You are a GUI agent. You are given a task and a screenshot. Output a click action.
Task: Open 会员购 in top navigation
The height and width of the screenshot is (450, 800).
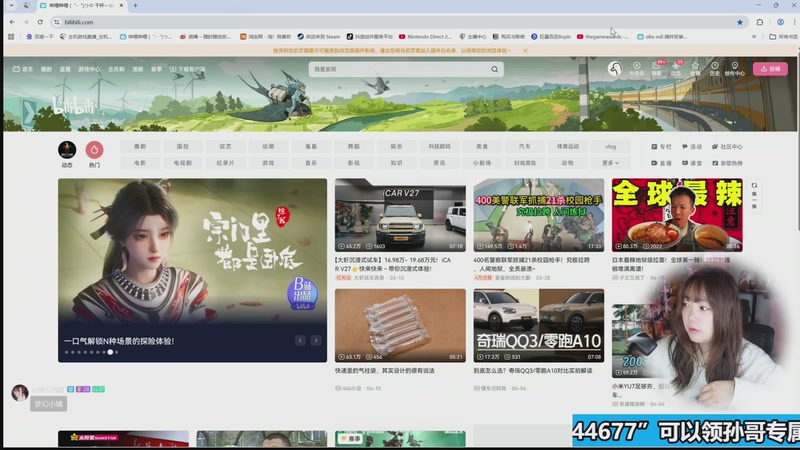116,69
